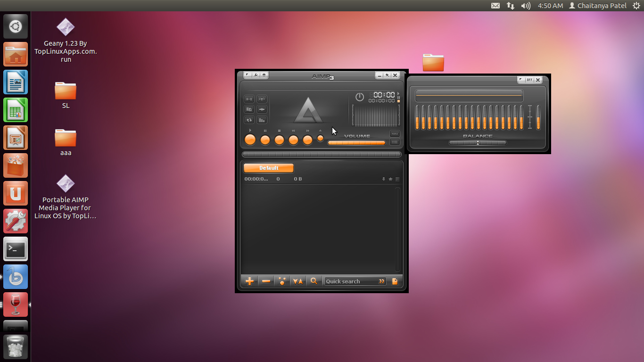644x362 pixels.
Task: Click the internet radio capture icon
Action: 262,99
